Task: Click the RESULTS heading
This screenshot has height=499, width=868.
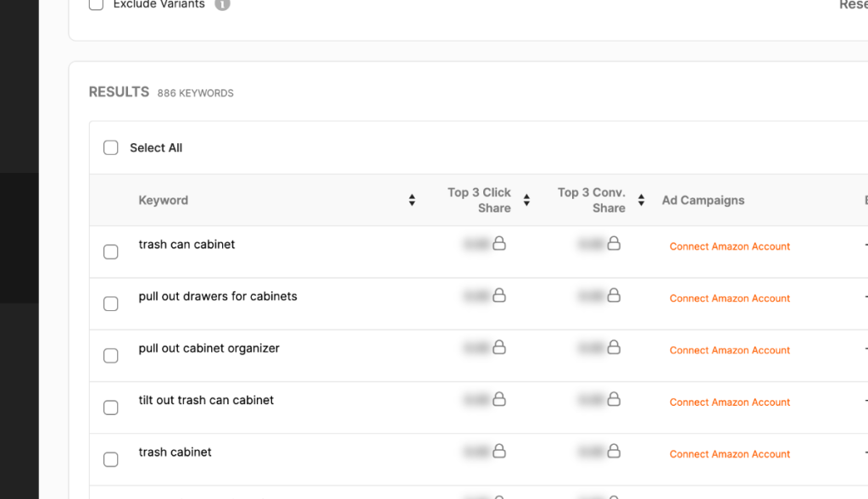Action: pos(119,91)
